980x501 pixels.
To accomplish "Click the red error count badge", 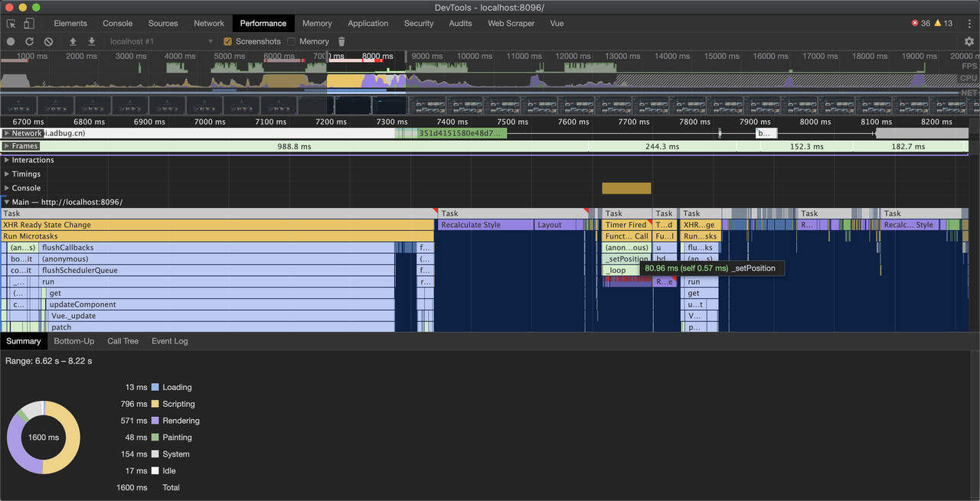I will [920, 24].
